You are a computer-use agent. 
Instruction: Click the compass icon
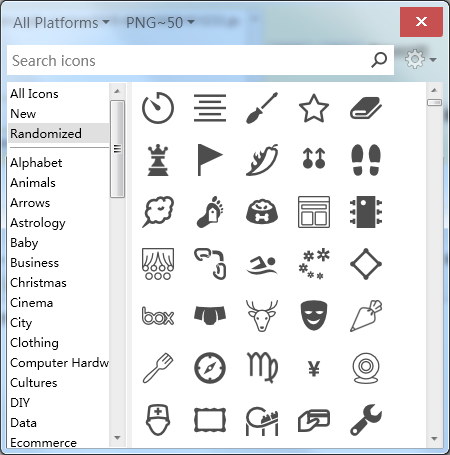pyautogui.click(x=210, y=368)
